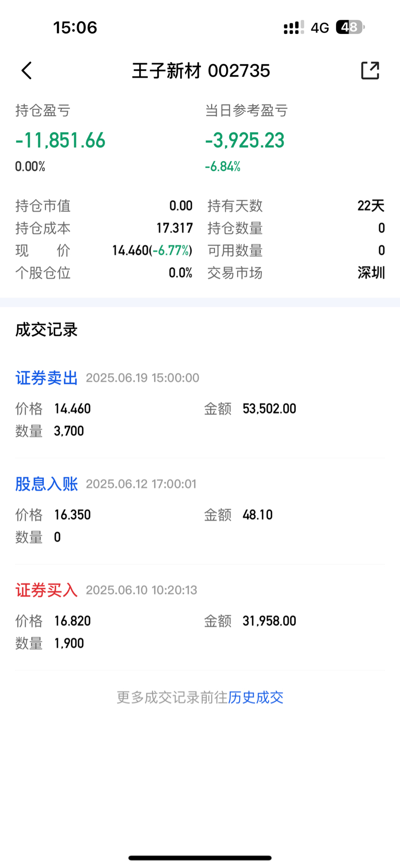
Task: Tap the 持仓成本 value 17.317
Action: 174,228
